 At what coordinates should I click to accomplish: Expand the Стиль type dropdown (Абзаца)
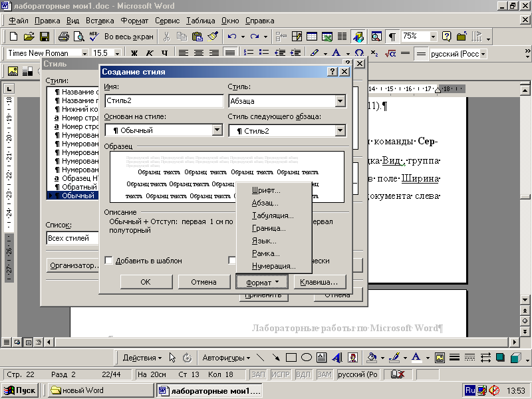coord(340,101)
